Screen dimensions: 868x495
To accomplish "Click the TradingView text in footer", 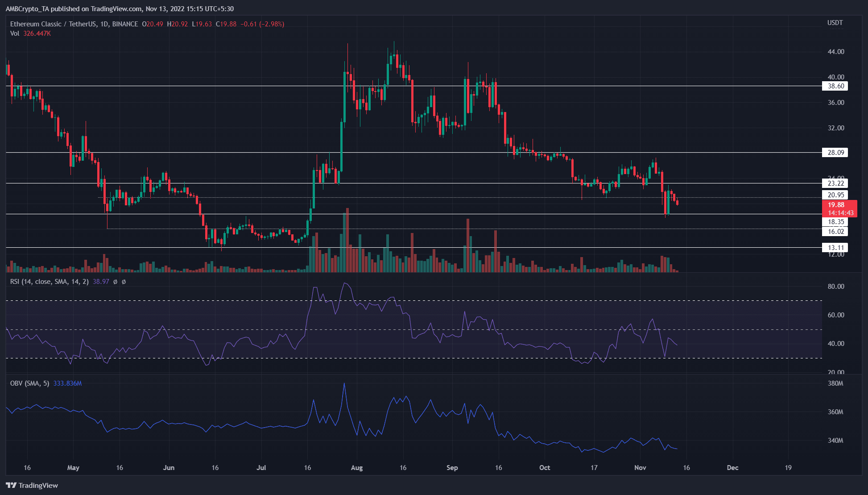I will coord(38,485).
